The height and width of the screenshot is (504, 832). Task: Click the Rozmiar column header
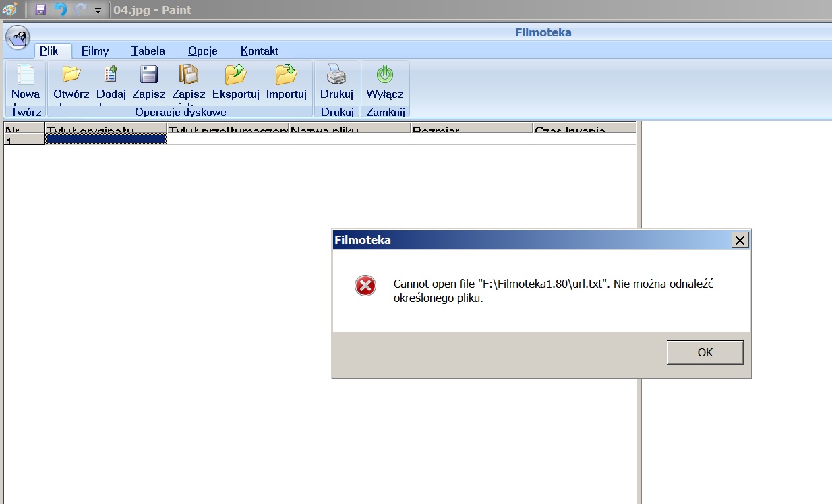point(471,128)
